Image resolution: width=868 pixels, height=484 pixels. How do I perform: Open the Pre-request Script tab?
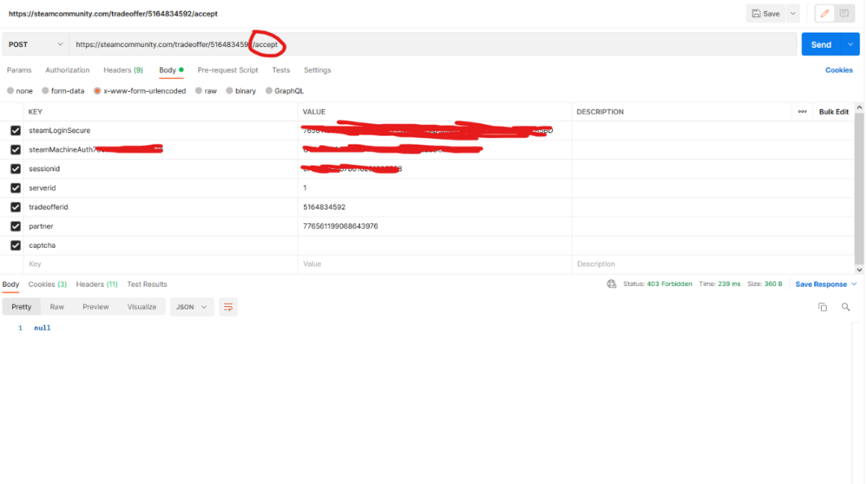227,70
